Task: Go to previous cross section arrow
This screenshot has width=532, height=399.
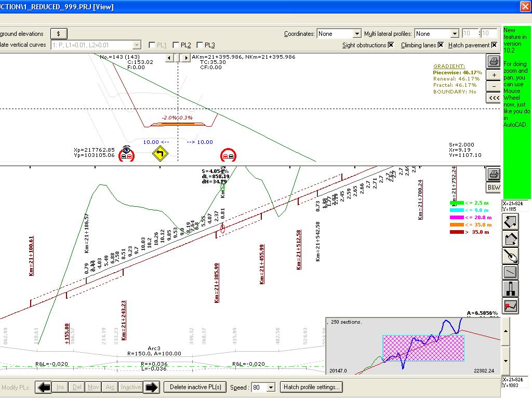Action: click(169, 58)
